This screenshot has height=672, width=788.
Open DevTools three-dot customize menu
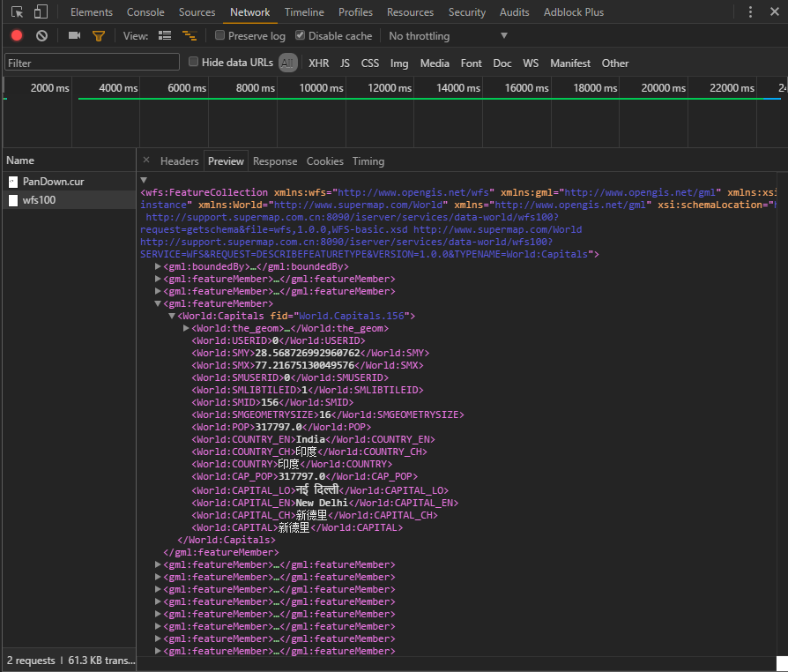tap(750, 12)
